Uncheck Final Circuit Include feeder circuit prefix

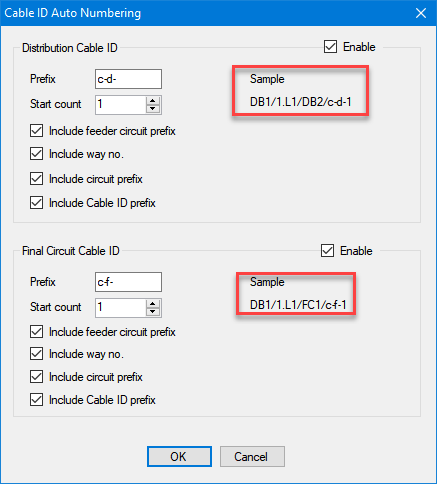[x=36, y=332]
